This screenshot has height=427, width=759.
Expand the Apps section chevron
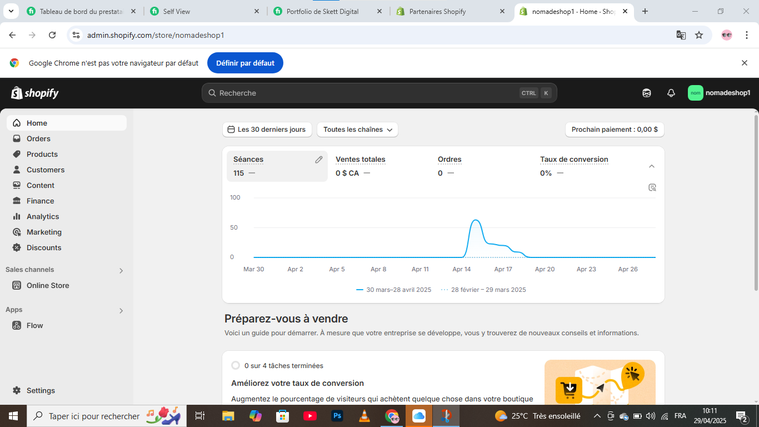point(121,311)
